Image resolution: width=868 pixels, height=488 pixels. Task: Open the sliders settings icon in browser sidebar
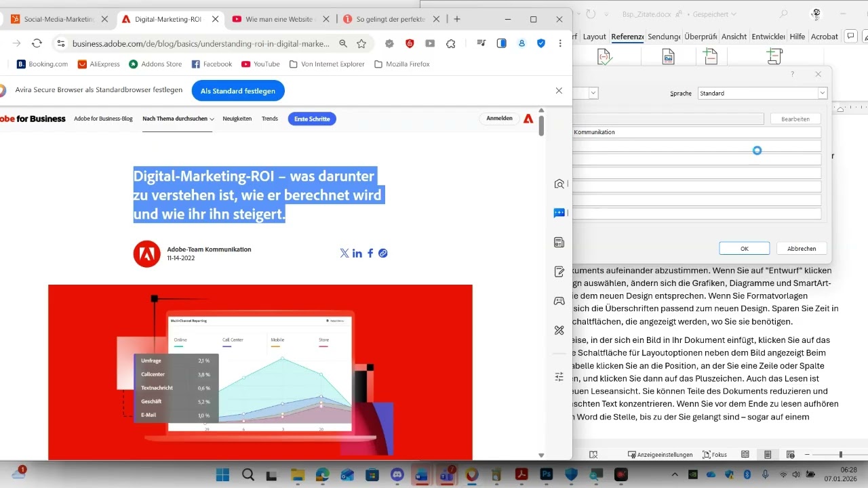click(559, 376)
